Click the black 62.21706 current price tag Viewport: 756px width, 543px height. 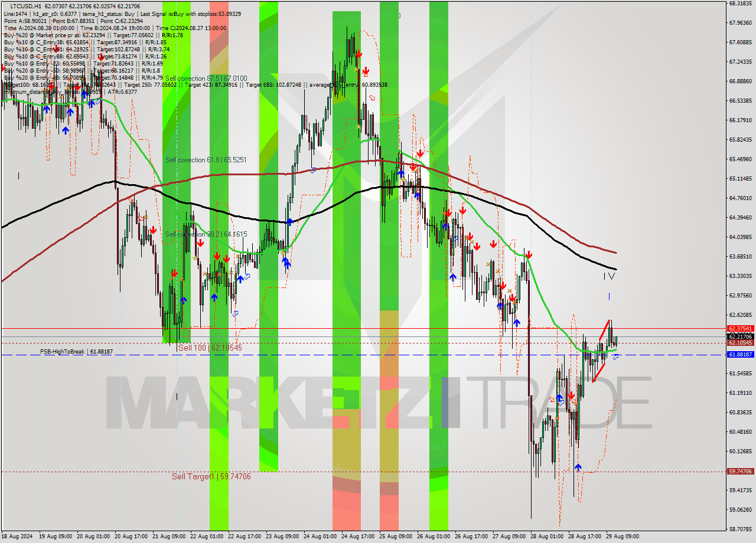[x=740, y=336]
